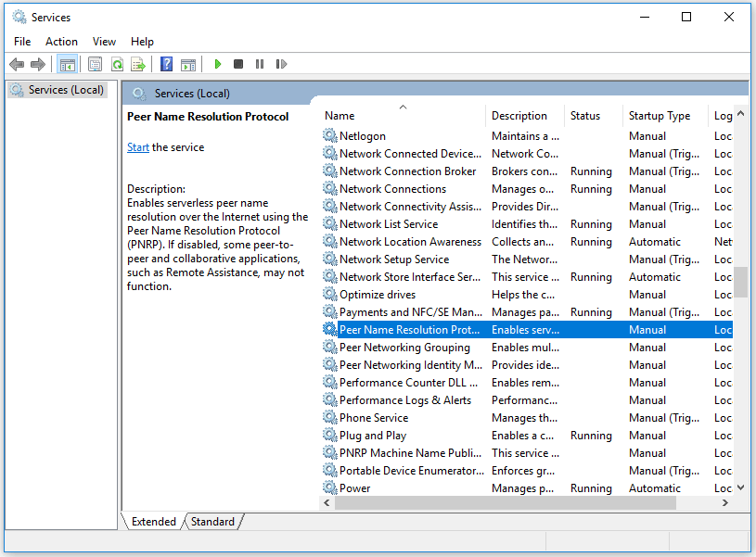The image size is (756, 557).
Task: Open the properties pane icon
Action: [x=95, y=63]
